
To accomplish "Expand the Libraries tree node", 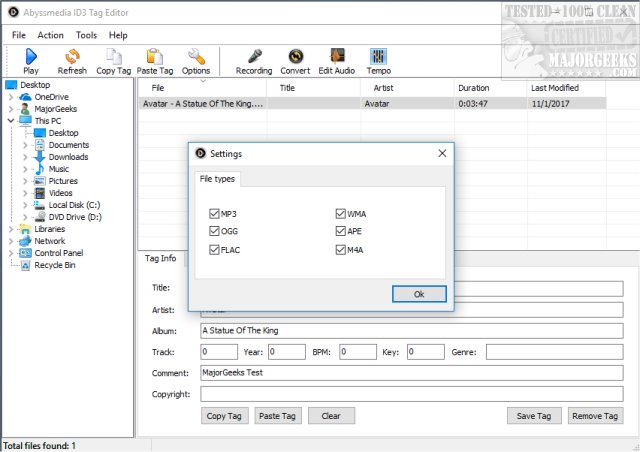I will click(x=11, y=229).
